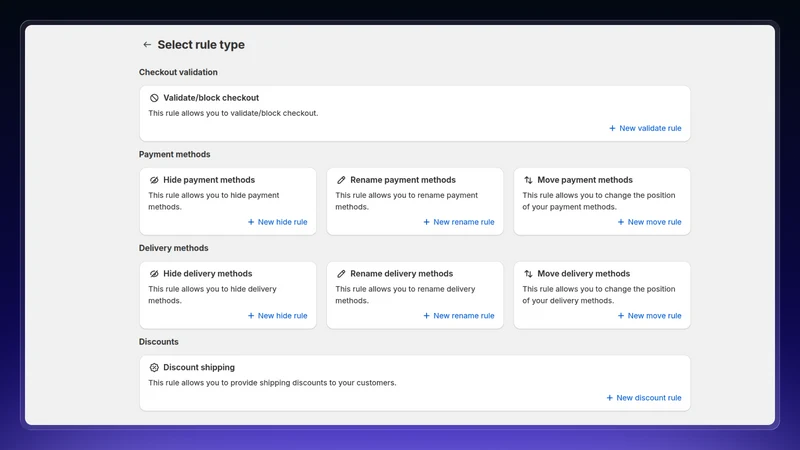Click the Rename payment methods pencil icon
This screenshot has width=800, height=450.
pyautogui.click(x=341, y=180)
